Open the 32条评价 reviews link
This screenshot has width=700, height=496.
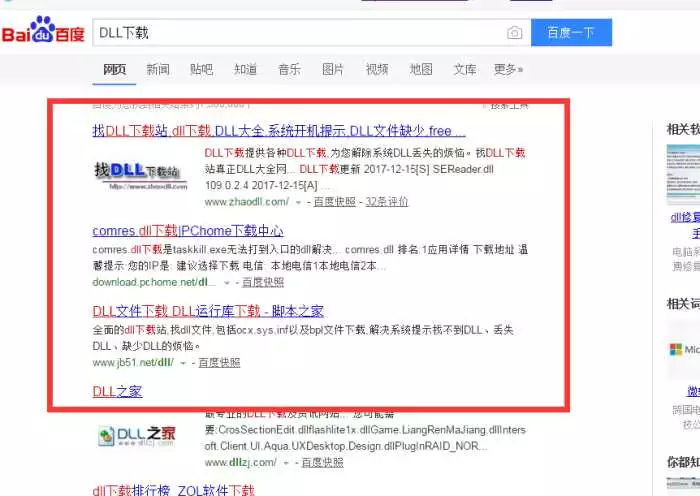[x=387, y=202]
